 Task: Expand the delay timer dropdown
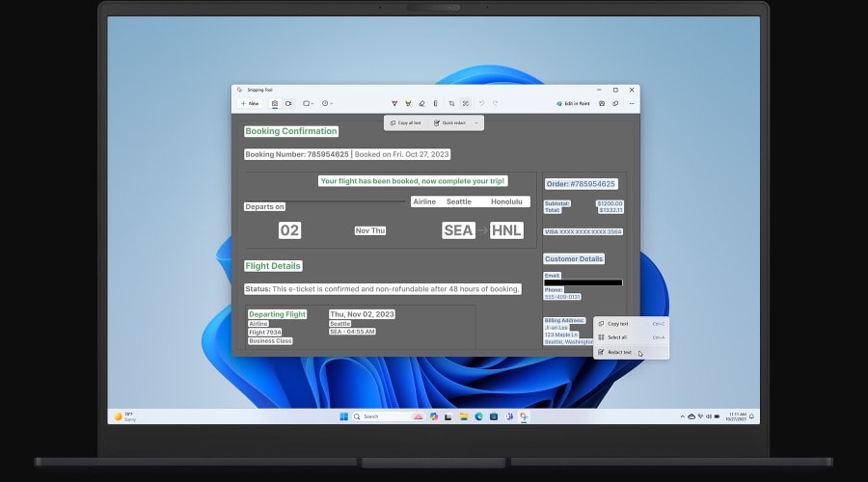(328, 103)
